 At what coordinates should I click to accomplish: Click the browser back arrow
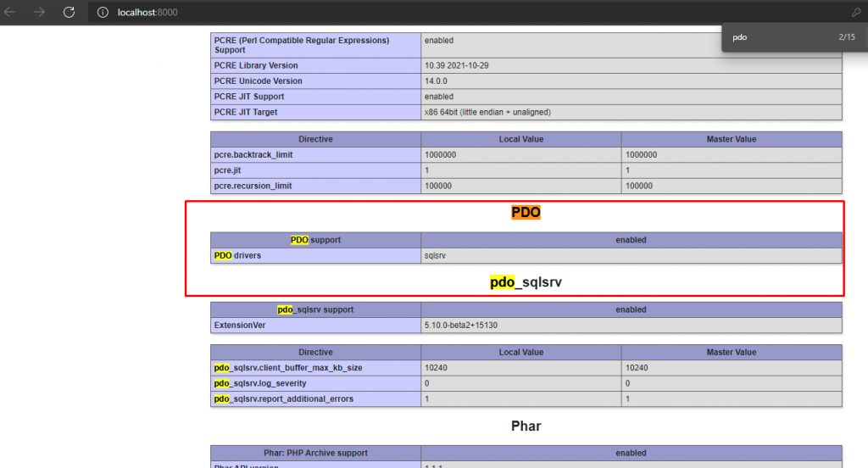[11, 12]
